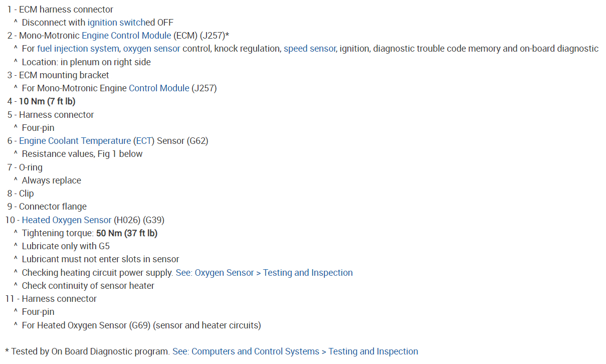606x364 pixels.
Task: Click the 'Lubricate only with G5' note
Action: pyautogui.click(x=66, y=246)
